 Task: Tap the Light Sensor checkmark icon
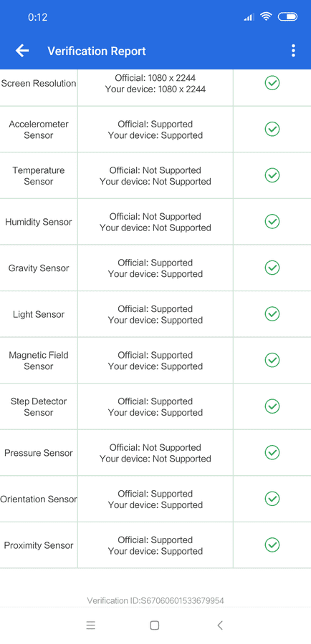pos(272,314)
